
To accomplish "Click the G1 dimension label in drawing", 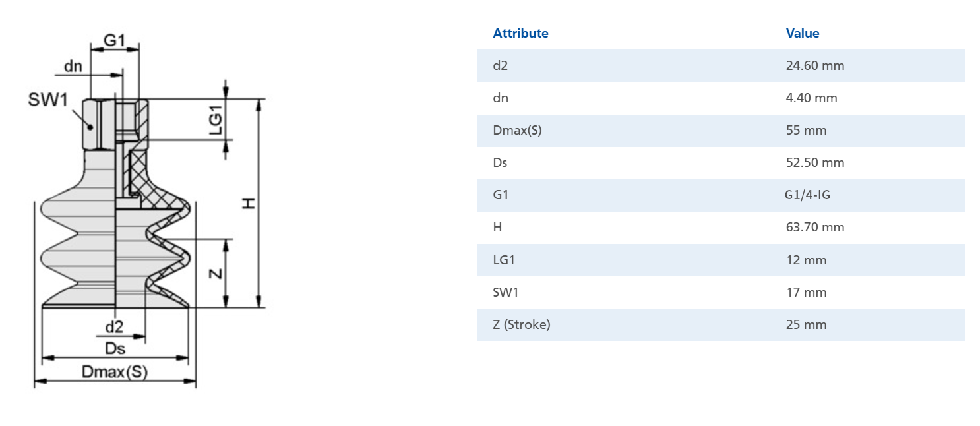I will (x=114, y=40).
